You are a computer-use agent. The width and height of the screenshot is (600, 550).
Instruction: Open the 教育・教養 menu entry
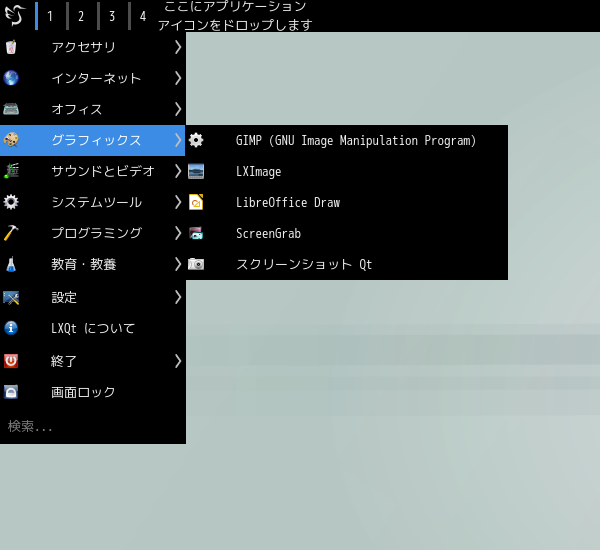93,264
